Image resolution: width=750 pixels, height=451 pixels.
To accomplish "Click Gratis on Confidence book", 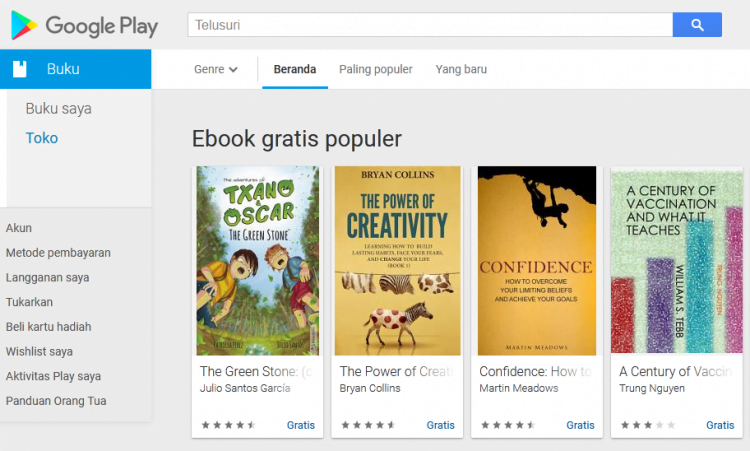I will point(580,425).
